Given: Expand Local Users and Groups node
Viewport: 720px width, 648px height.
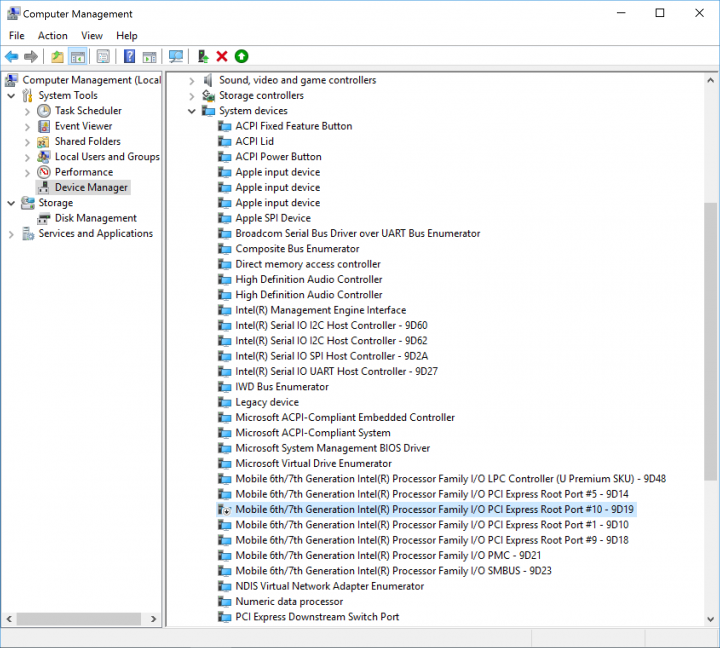Looking at the screenshot, I should [x=28, y=157].
